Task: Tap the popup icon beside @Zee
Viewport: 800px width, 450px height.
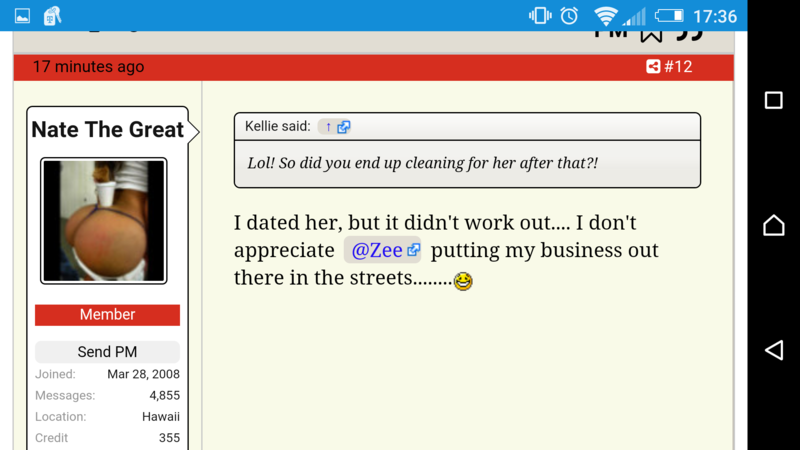Action: [413, 251]
